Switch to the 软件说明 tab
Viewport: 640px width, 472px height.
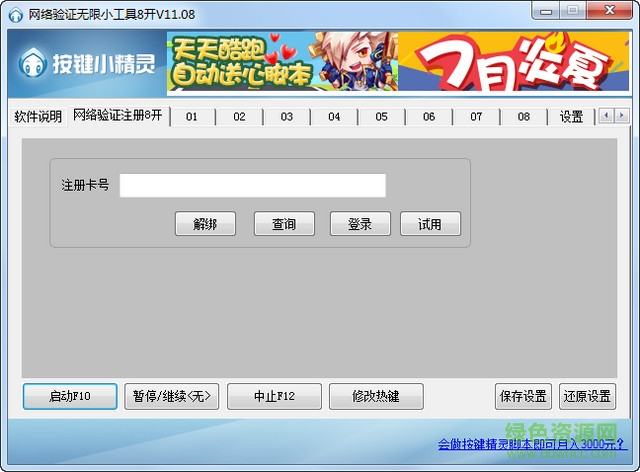(37, 117)
